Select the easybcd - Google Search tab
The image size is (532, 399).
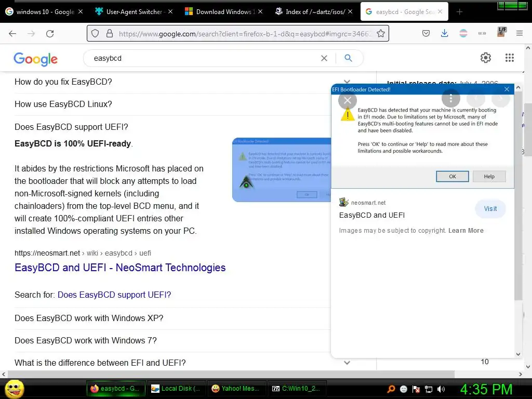pyautogui.click(x=404, y=11)
